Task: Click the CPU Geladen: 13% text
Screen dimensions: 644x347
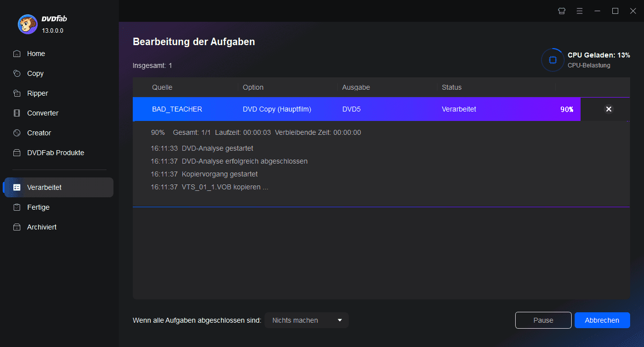Action: (x=599, y=55)
